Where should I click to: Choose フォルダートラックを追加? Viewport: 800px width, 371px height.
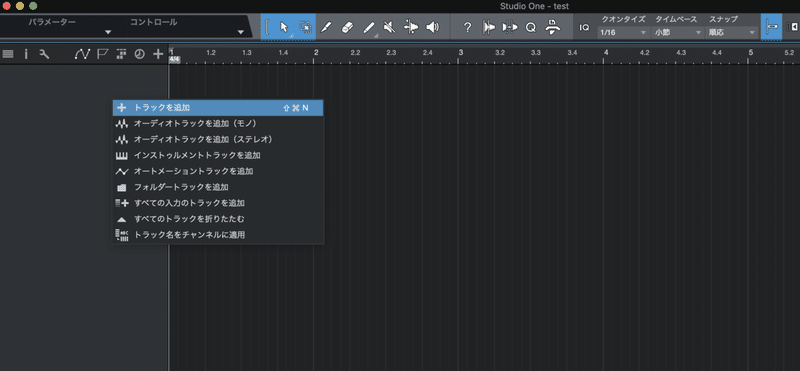[218, 187]
